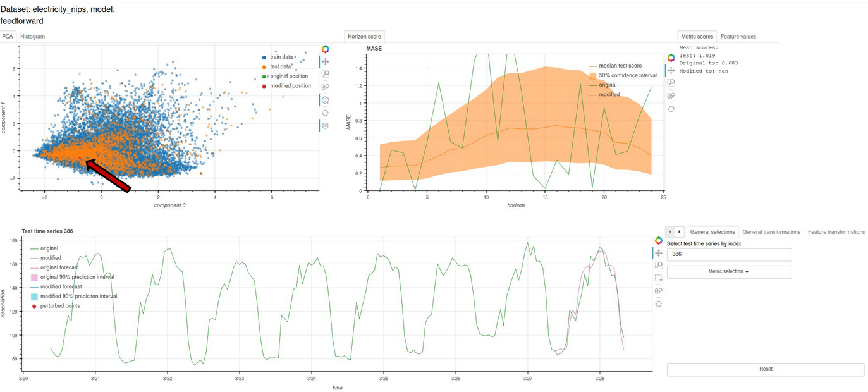
Task: Click 'test data' legend entry in PCA
Action: point(277,66)
